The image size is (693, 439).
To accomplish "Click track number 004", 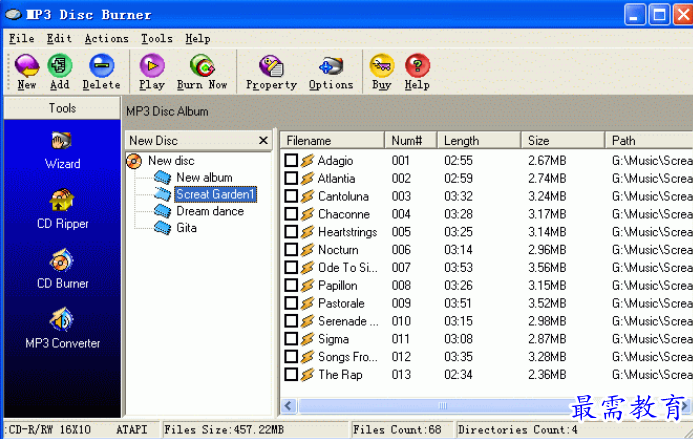I will [x=401, y=214].
